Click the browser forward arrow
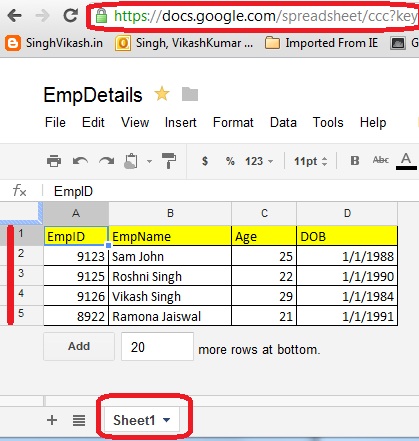 (42, 16)
